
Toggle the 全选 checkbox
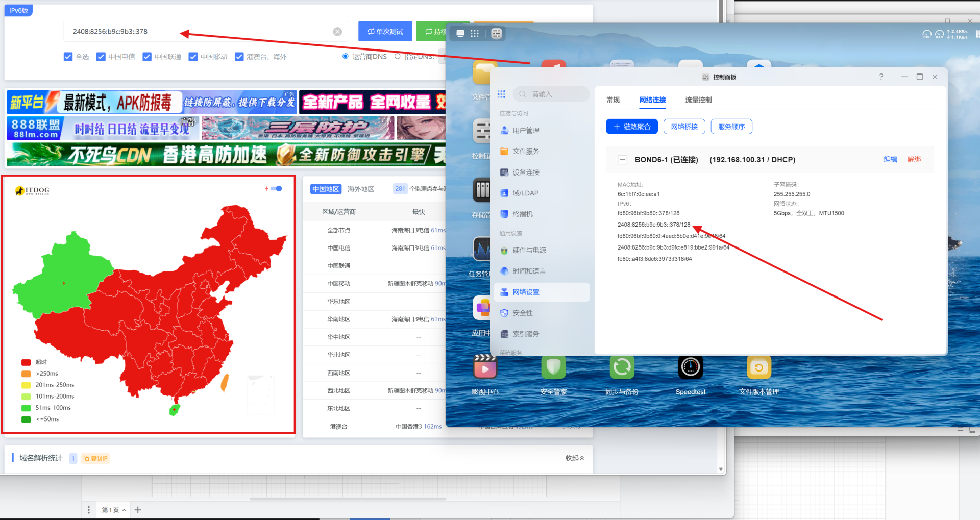click(x=68, y=57)
